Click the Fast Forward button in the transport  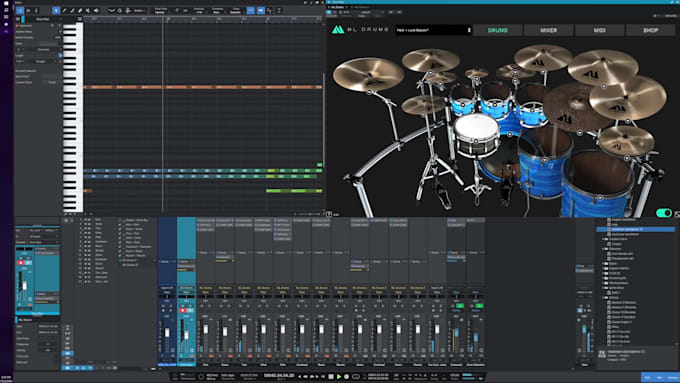coord(312,377)
